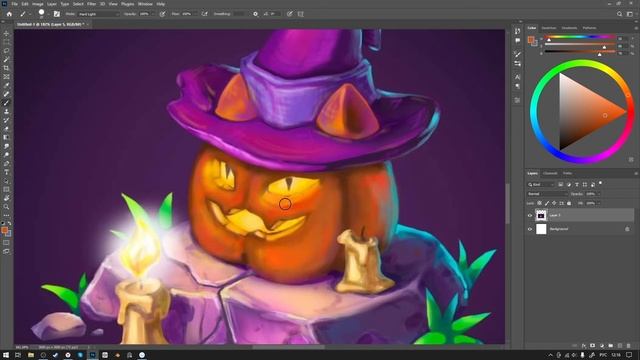Toggle pressure for opacity button
This screenshot has width=640, height=360.
162,14
